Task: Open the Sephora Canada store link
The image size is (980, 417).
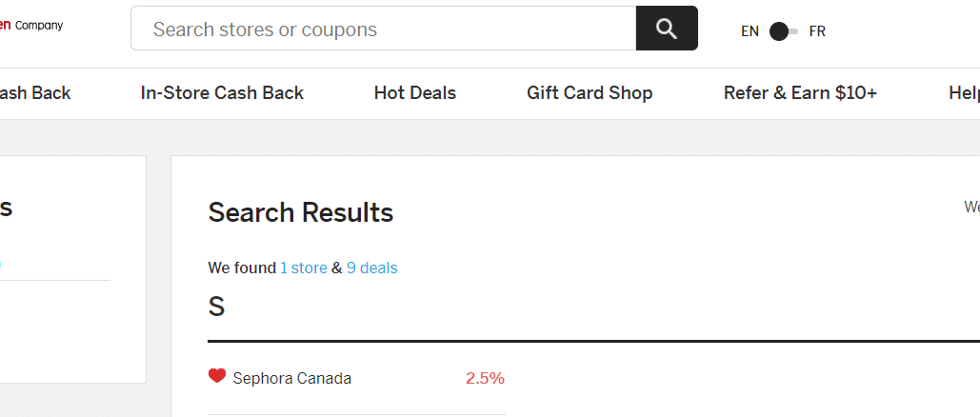Action: click(291, 378)
